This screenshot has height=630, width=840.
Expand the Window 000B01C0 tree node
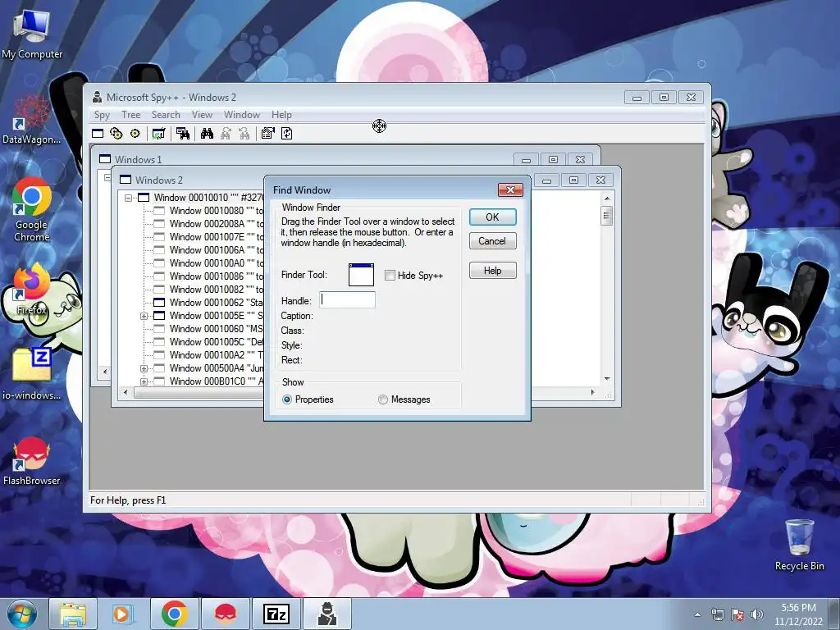pos(144,381)
